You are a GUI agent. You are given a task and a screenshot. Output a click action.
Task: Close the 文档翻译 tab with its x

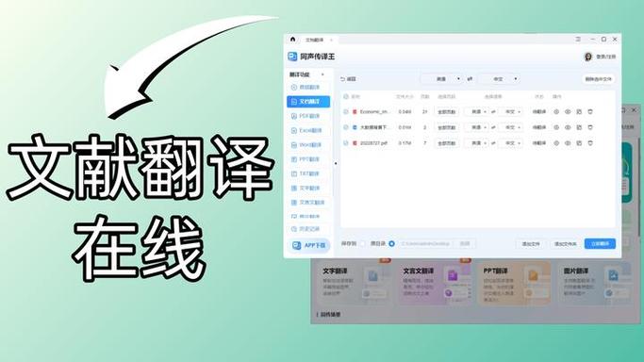click(x=332, y=40)
